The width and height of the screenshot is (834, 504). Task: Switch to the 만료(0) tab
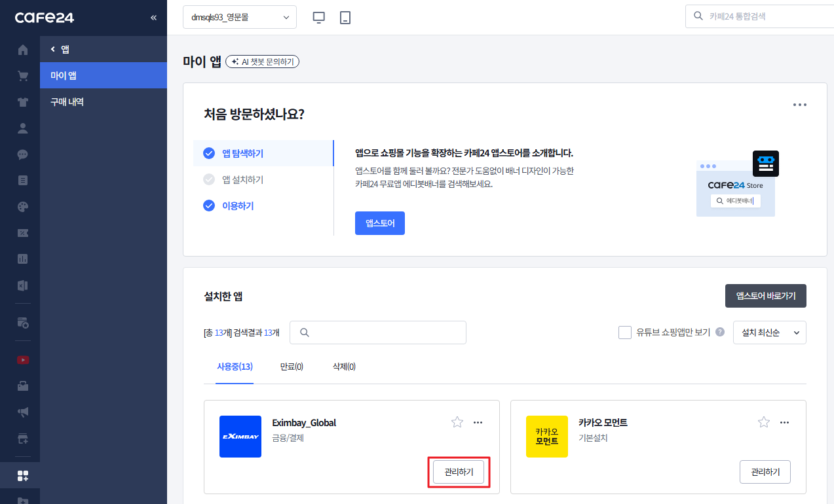(x=292, y=367)
